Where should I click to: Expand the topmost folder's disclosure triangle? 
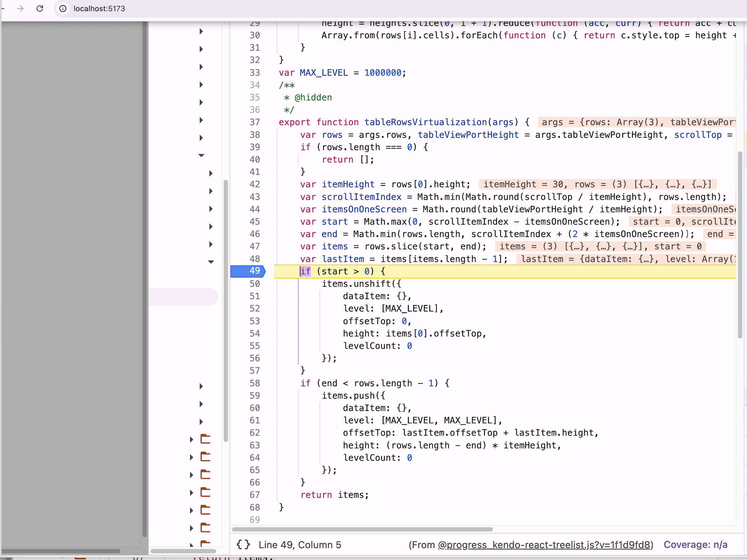[192, 439]
